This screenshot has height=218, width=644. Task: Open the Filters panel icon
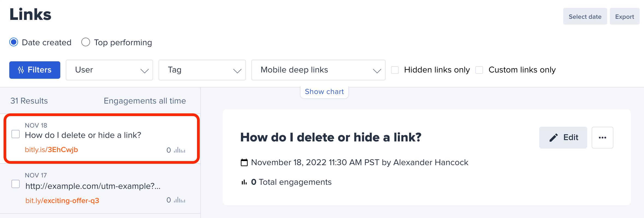(21, 70)
